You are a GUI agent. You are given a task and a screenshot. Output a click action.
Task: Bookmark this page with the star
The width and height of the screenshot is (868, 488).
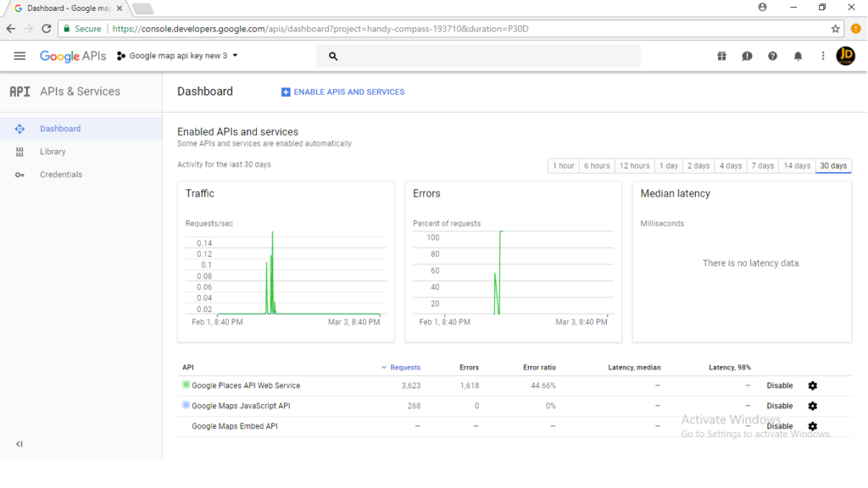(x=835, y=29)
